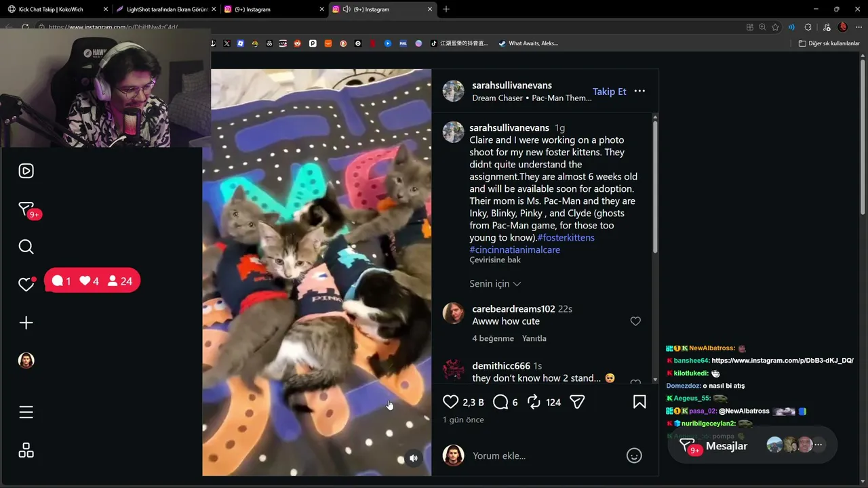Open direct messages icon in the sidebar
This screenshot has width=868, height=488.
click(26, 209)
